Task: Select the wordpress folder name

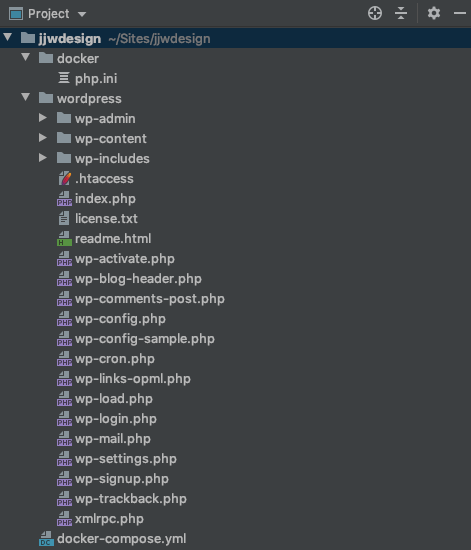Action: [89, 99]
